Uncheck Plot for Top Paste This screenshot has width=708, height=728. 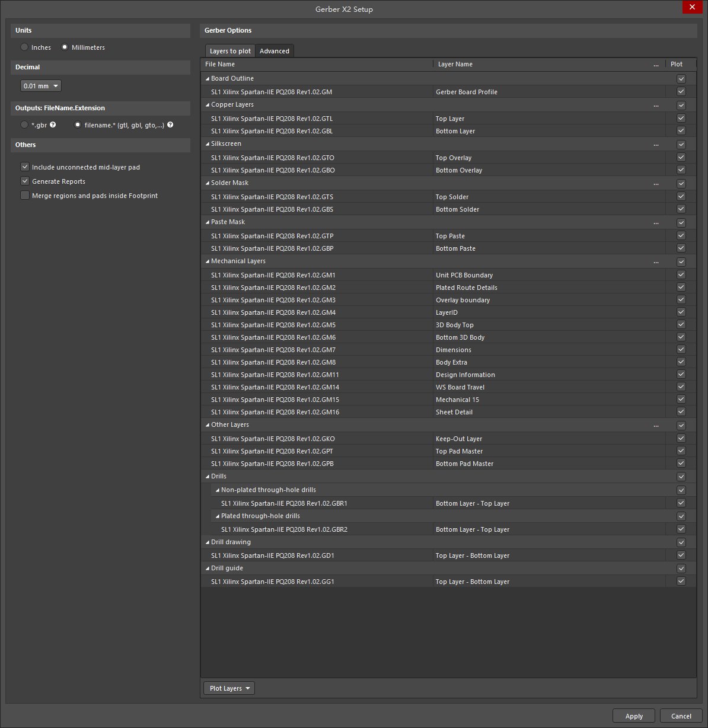pyautogui.click(x=681, y=236)
